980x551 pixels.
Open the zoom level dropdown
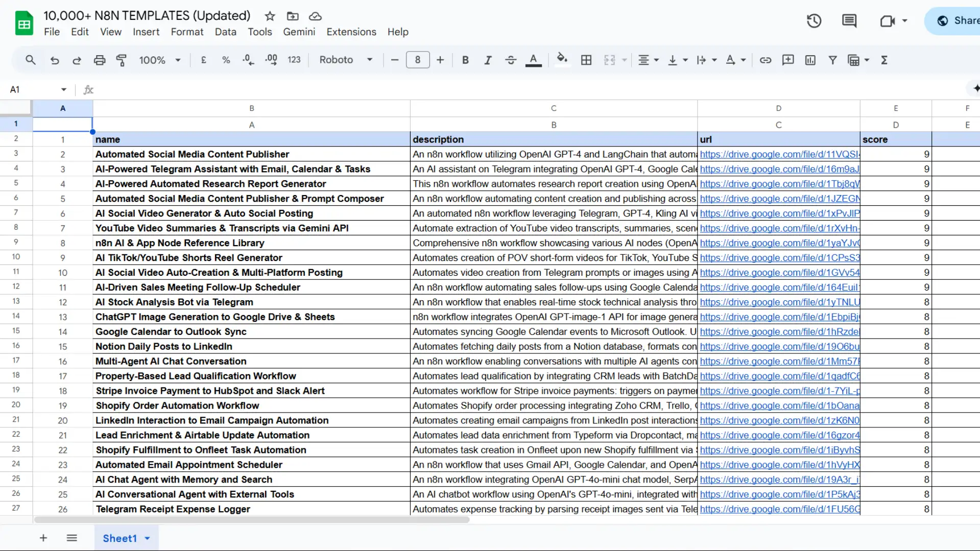[160, 60]
